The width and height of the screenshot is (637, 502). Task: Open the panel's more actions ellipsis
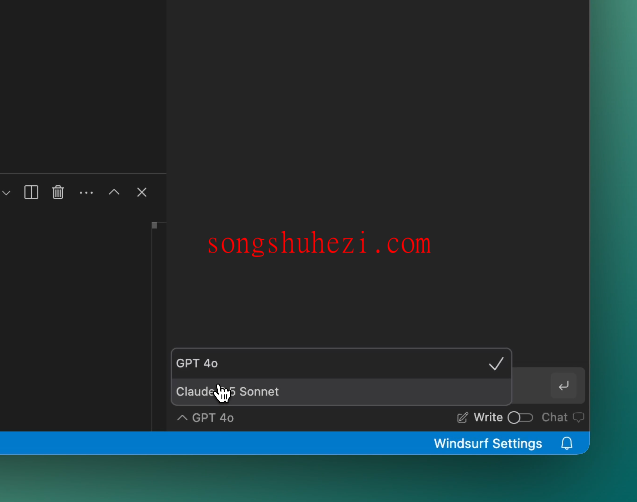(x=86, y=193)
